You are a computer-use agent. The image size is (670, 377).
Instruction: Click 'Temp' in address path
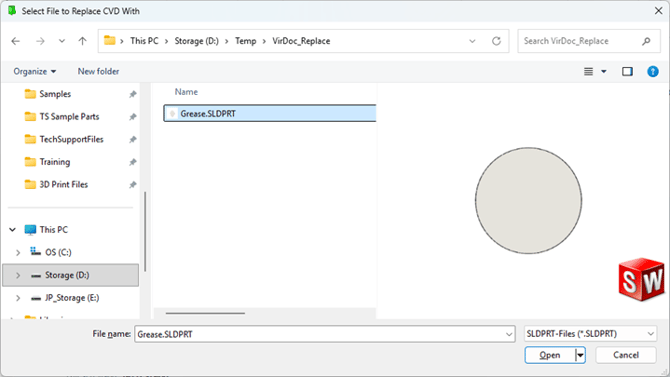tap(246, 41)
